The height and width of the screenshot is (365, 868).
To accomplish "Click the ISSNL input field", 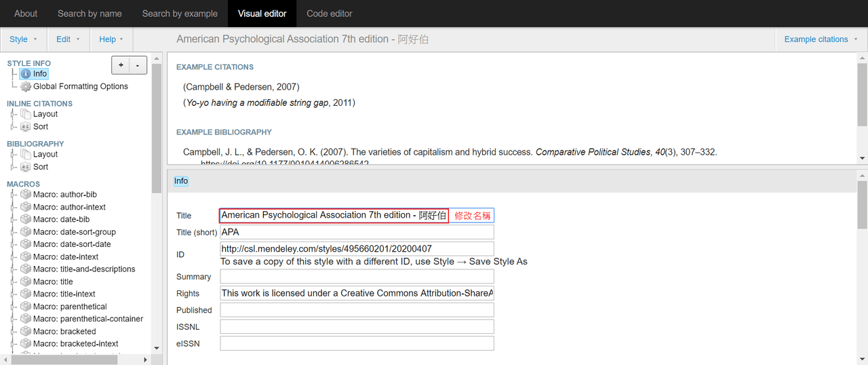I will pos(357,327).
